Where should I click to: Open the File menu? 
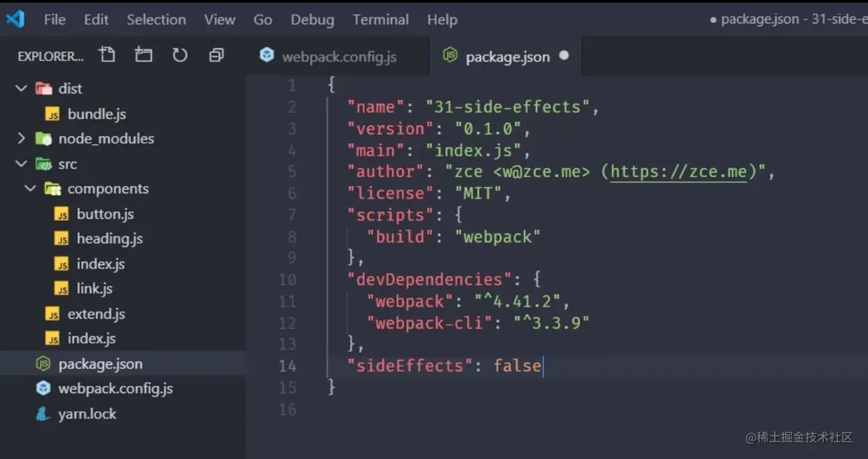coord(55,19)
